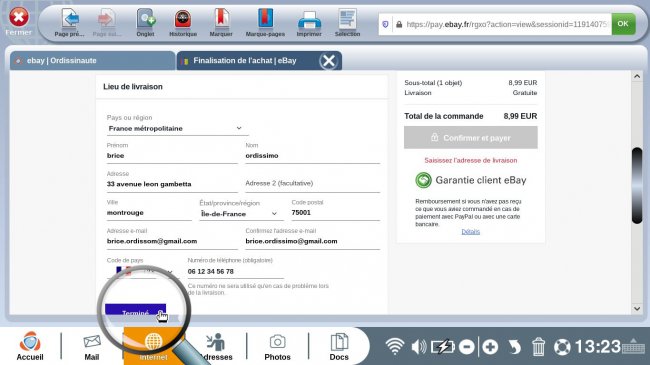This screenshot has height=365, width=650.
Task: Click the trash bin icon
Action: tap(538, 347)
